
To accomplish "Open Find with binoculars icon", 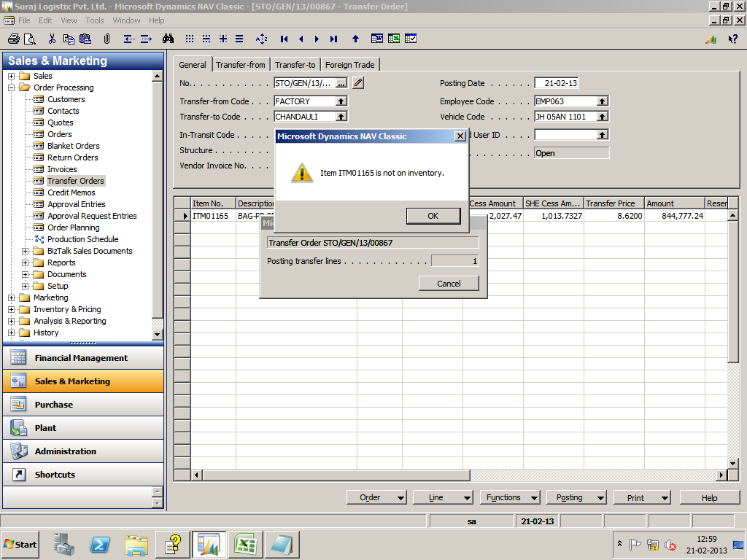I will click(169, 39).
